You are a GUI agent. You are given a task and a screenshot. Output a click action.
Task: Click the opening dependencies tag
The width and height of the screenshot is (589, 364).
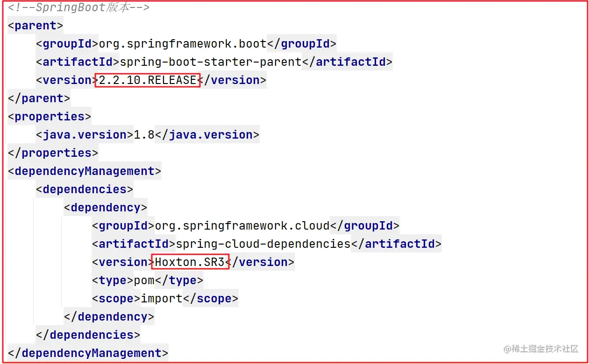coord(85,189)
